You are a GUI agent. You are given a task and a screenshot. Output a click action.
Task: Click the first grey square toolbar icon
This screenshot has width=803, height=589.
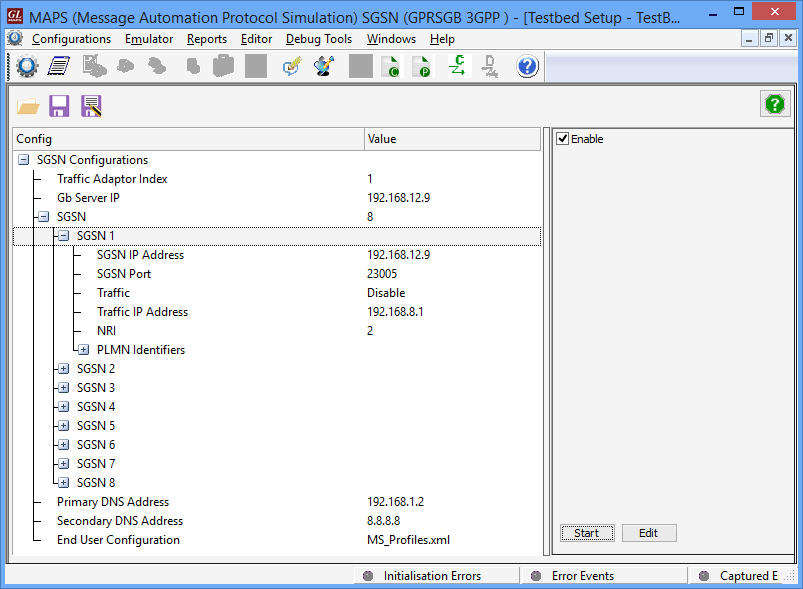256,67
